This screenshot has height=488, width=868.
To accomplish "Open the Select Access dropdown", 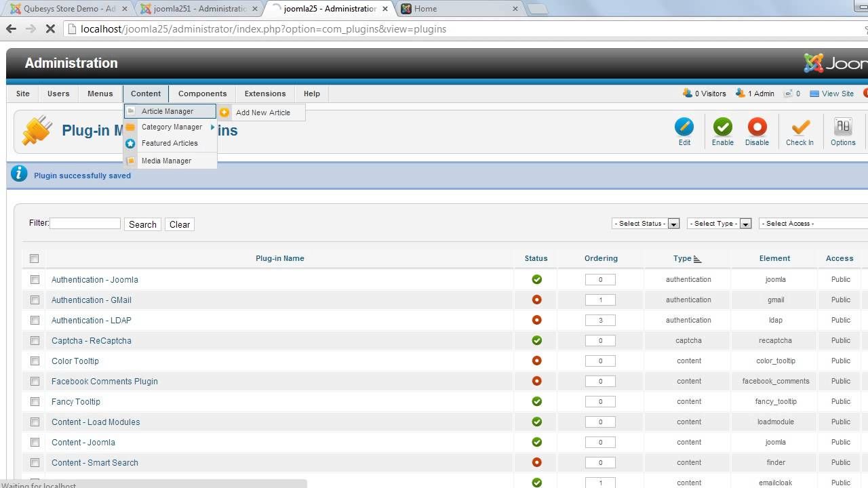I will (814, 223).
